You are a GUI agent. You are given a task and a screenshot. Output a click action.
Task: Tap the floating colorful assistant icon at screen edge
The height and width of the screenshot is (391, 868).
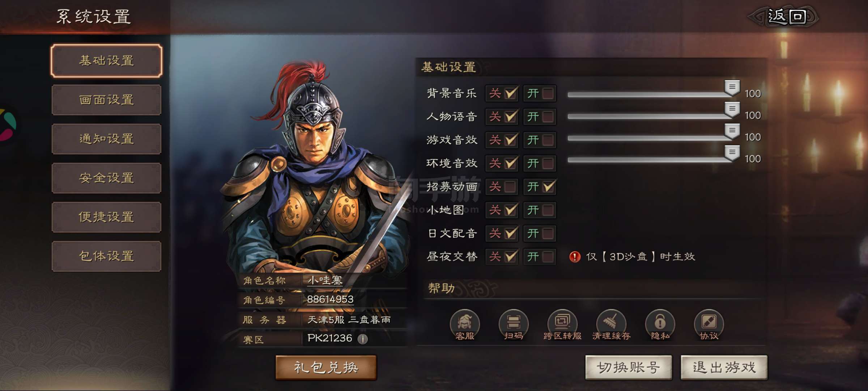(7, 125)
